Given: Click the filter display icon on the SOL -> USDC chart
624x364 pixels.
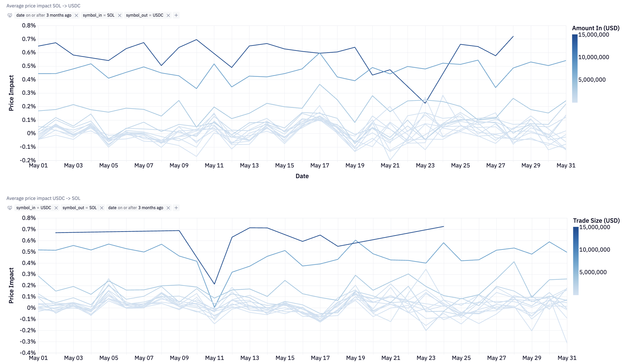Looking at the screenshot, I should click(x=10, y=15).
